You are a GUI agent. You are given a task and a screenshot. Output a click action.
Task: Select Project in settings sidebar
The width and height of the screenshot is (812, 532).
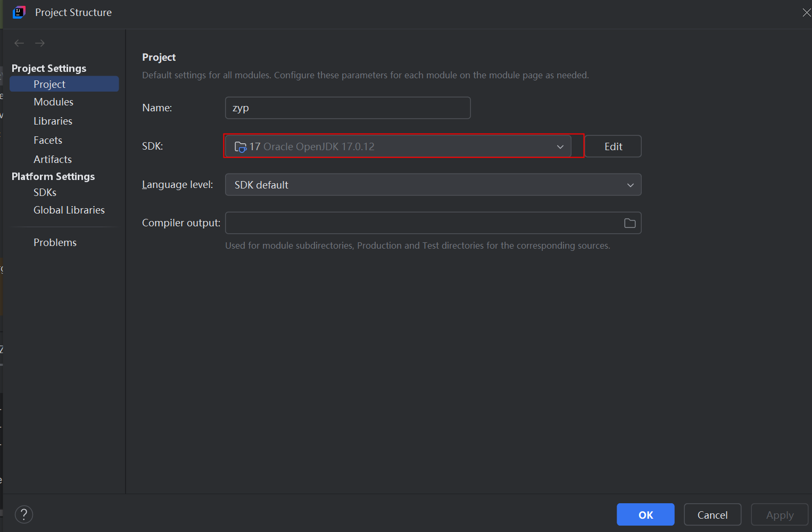pos(49,84)
